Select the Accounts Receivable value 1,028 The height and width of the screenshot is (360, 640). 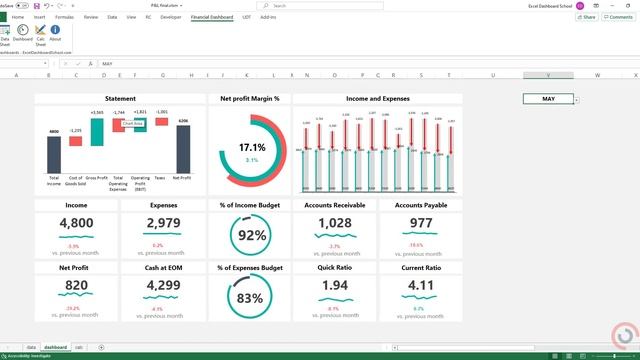pyautogui.click(x=335, y=223)
